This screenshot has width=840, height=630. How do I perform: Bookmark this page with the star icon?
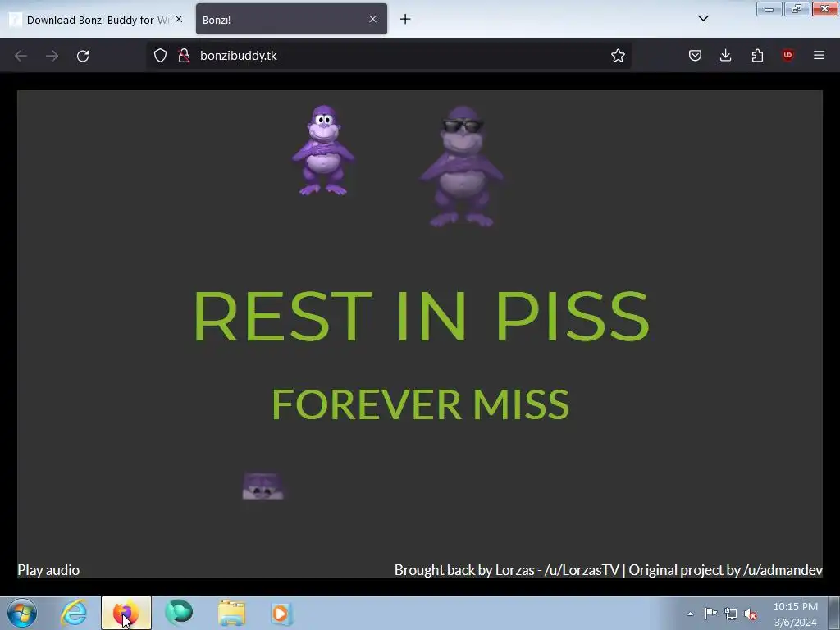click(x=618, y=55)
